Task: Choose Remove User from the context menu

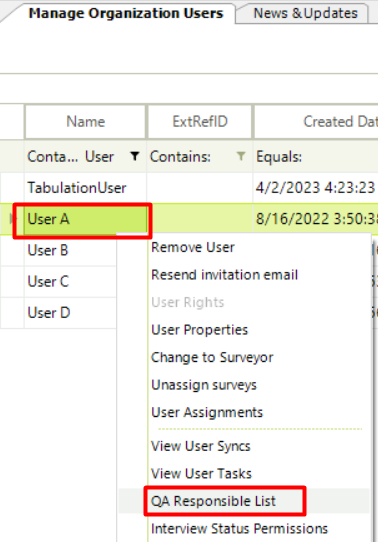Action: click(193, 247)
